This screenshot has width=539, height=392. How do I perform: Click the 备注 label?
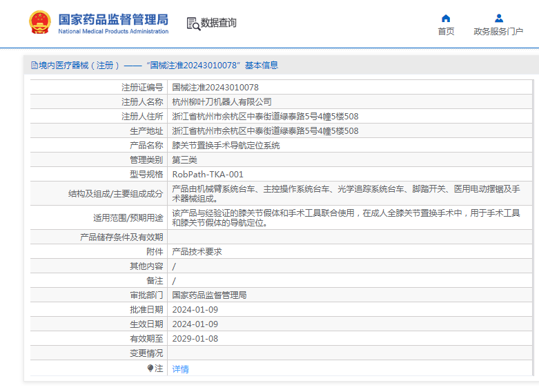pyautogui.click(x=155, y=281)
